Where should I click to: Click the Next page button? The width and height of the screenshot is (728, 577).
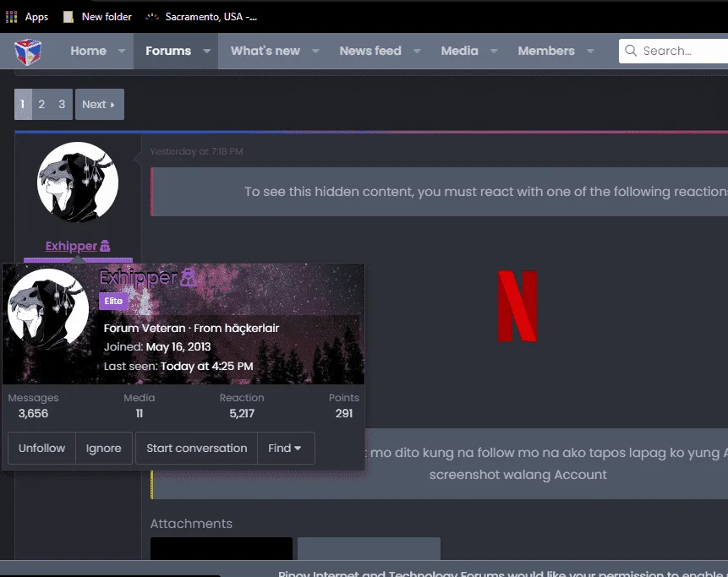(x=100, y=105)
